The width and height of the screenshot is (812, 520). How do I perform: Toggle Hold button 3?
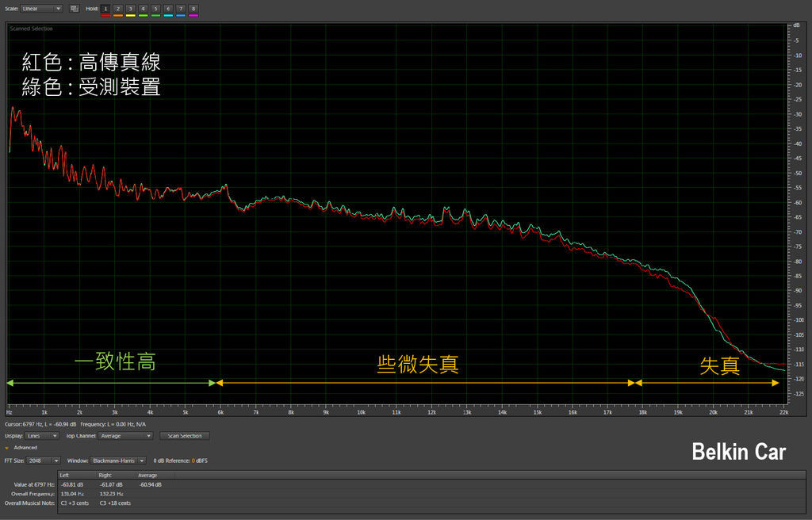tap(131, 9)
